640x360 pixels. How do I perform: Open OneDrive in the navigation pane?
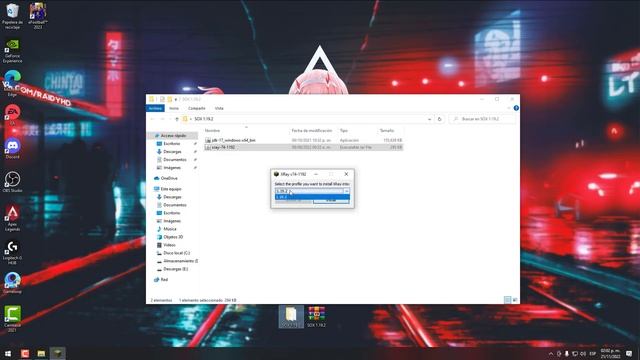point(169,178)
